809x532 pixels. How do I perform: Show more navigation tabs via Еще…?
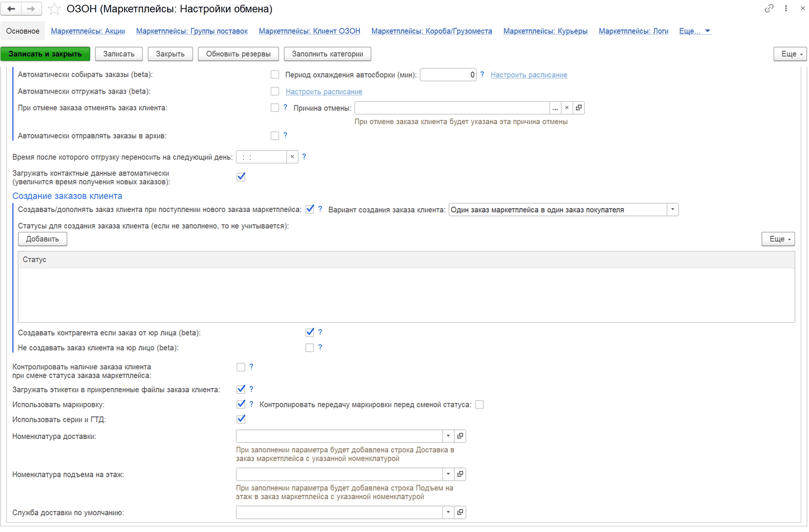pos(695,31)
